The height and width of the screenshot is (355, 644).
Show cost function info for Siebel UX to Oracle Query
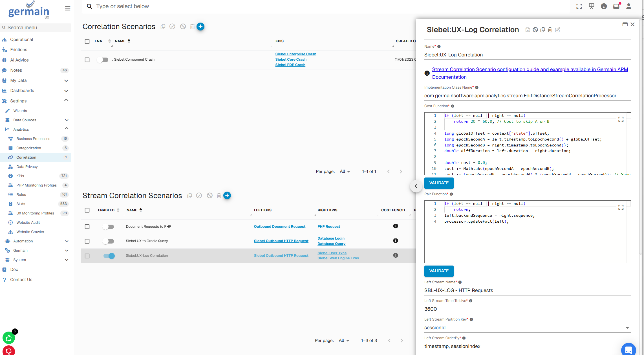point(396,241)
